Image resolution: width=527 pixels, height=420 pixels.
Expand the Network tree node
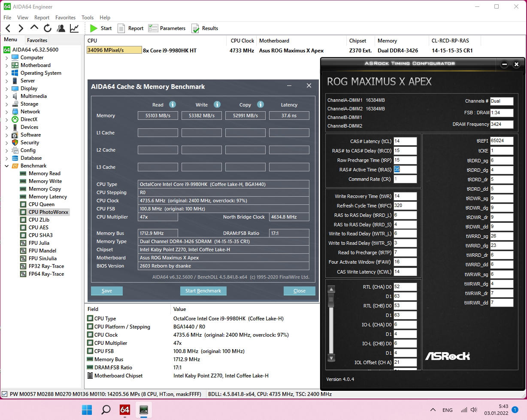tap(6, 112)
